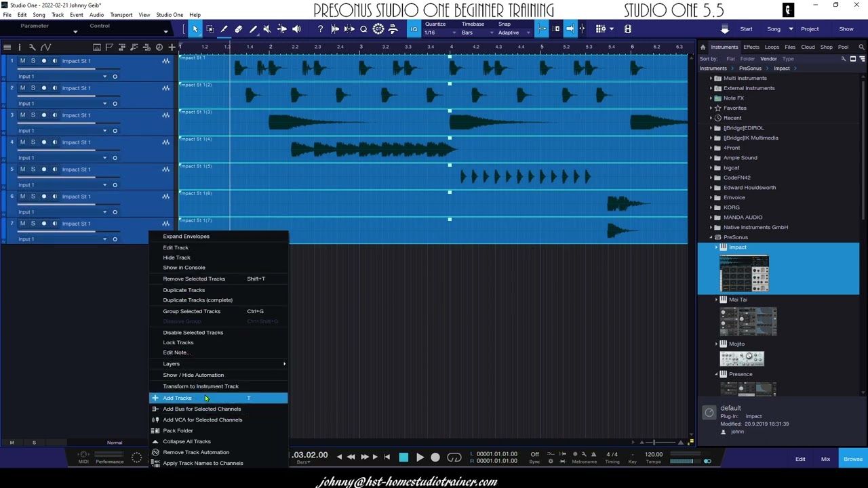Open the Transport menu

[121, 15]
